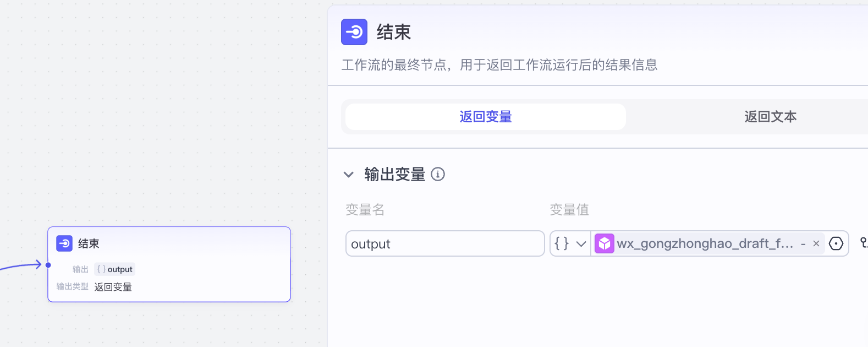The image size is (868, 347).
Task: Click the partially visible icon at far right edge
Action: coord(864,243)
